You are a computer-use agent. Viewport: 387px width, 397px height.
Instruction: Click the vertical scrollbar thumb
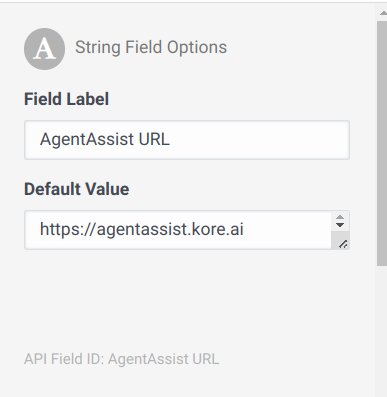point(382,143)
